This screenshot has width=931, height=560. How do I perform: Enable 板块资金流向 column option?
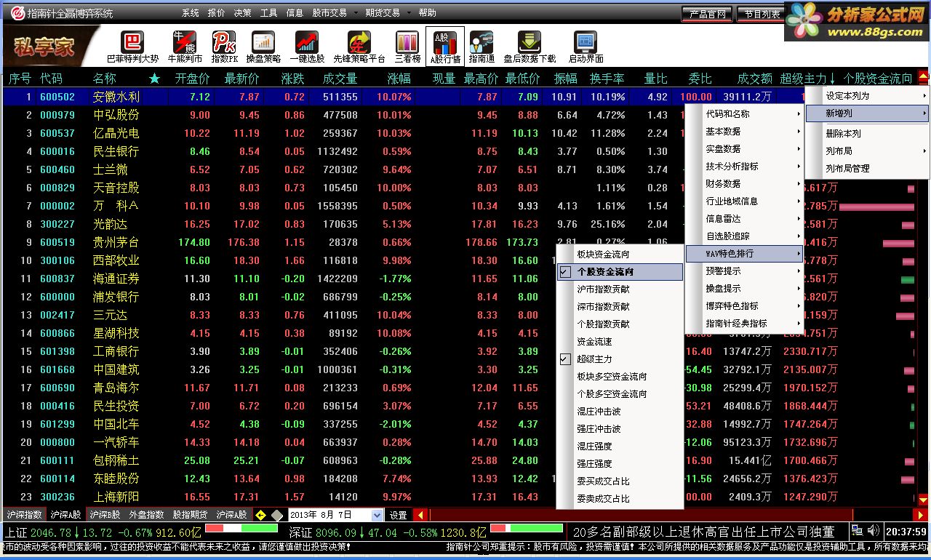tap(620, 255)
